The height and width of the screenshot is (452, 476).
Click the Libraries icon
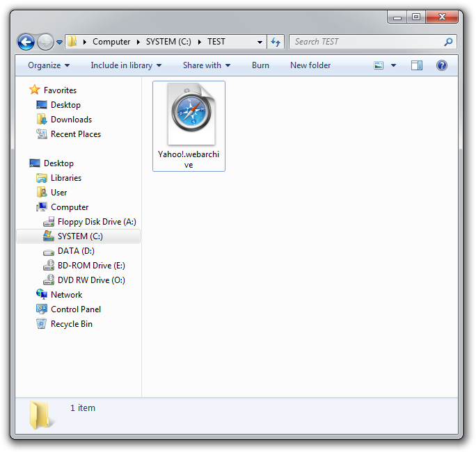tap(42, 178)
